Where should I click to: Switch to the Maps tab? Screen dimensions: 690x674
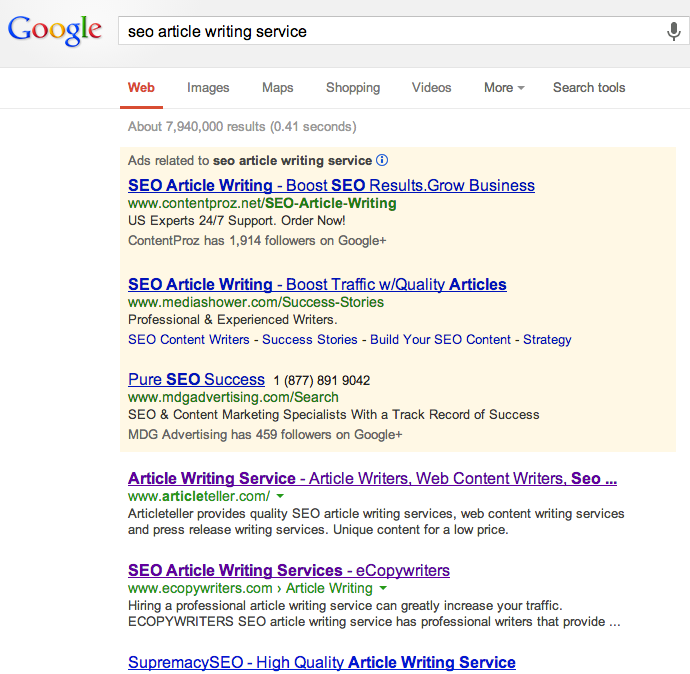[x=278, y=88]
